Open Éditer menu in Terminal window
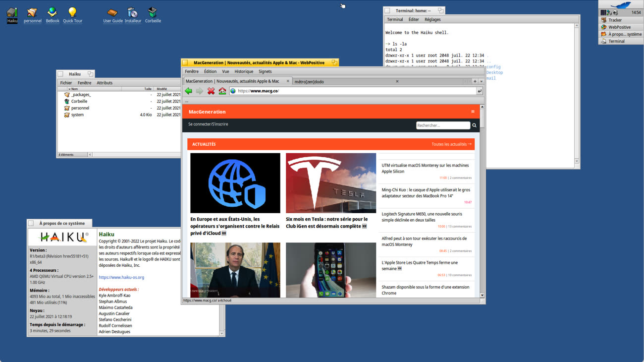The height and width of the screenshot is (362, 644). pos(414,19)
